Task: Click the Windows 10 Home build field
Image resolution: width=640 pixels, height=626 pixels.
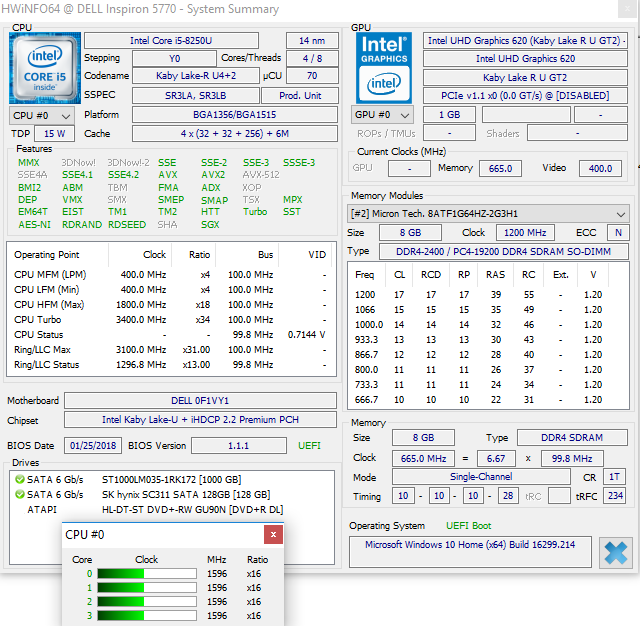Action: click(x=470, y=552)
